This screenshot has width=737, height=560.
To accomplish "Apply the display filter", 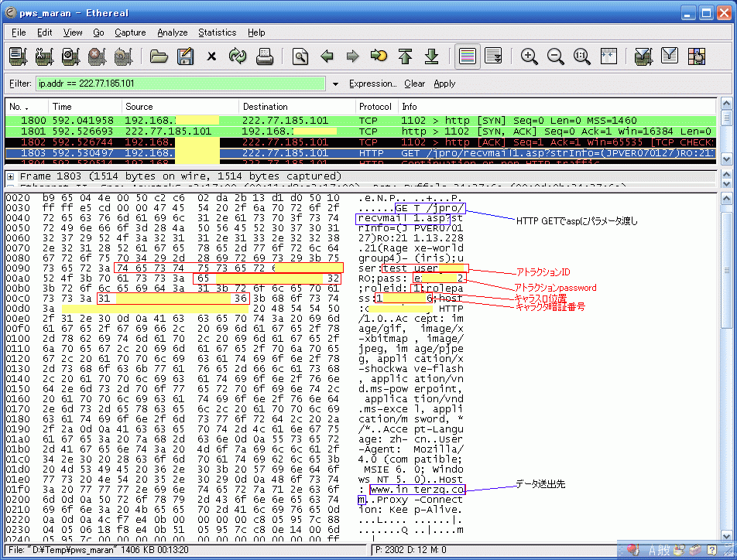I will (444, 84).
